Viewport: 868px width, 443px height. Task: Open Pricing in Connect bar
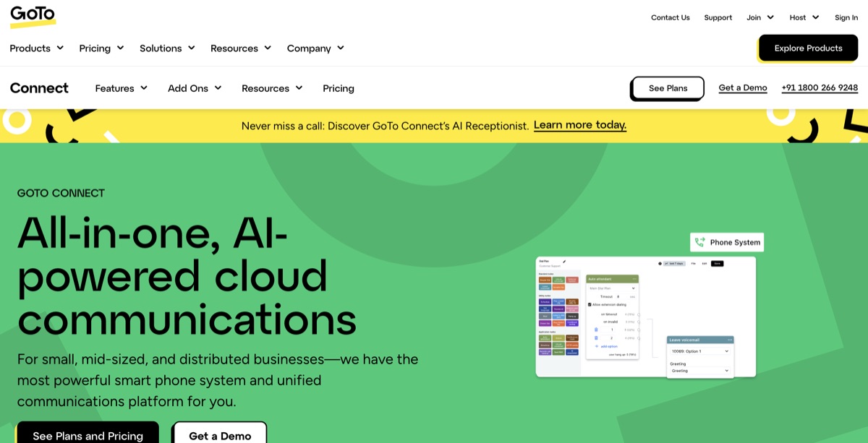(x=339, y=88)
